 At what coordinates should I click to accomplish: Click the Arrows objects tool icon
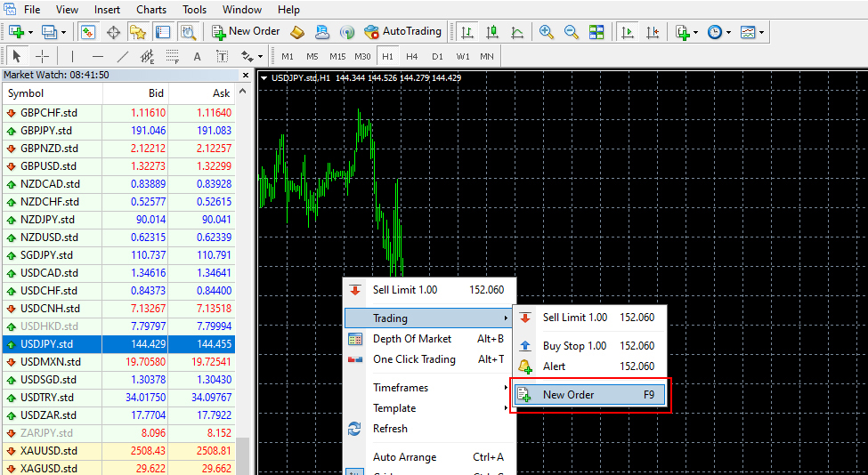point(247,56)
